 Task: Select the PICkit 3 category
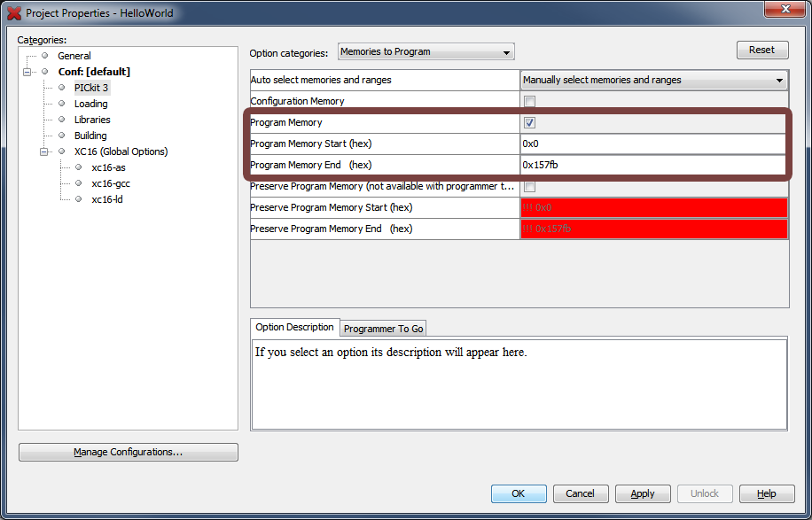pyautogui.click(x=90, y=88)
